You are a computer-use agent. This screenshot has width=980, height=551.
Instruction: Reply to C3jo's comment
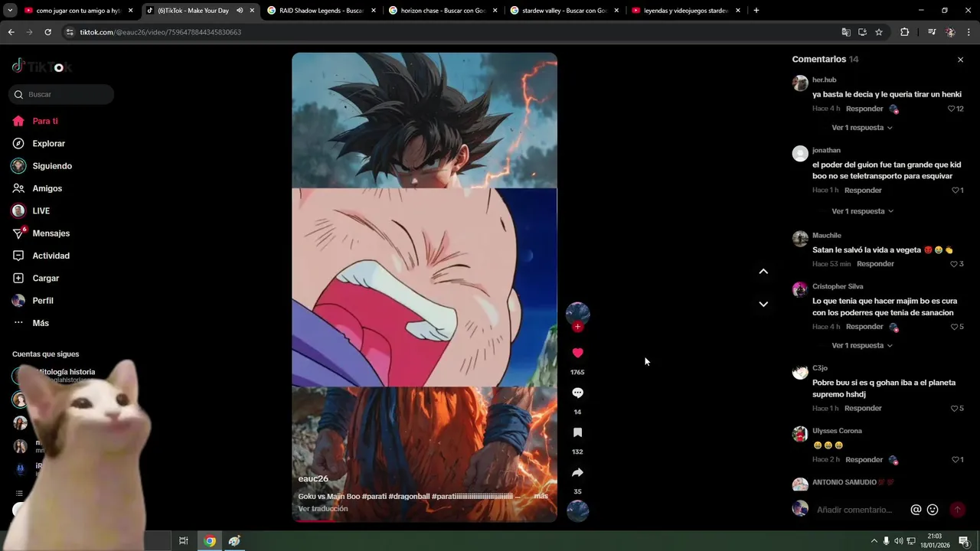[x=863, y=409]
